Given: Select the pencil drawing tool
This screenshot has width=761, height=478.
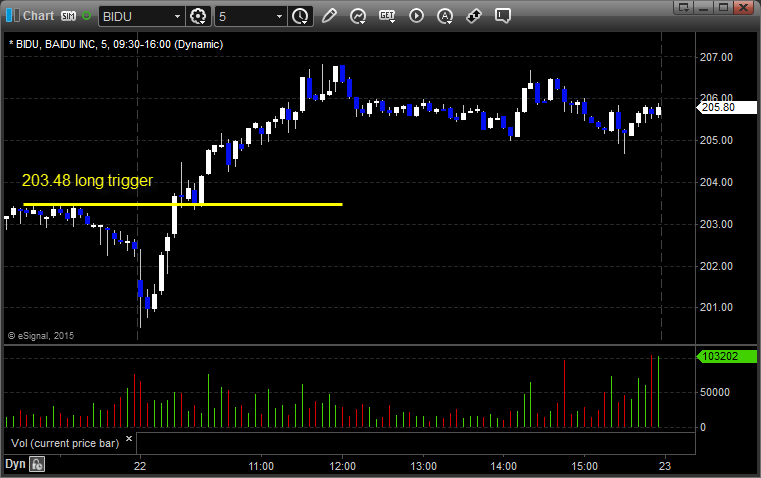Looking at the screenshot, I should (329, 16).
